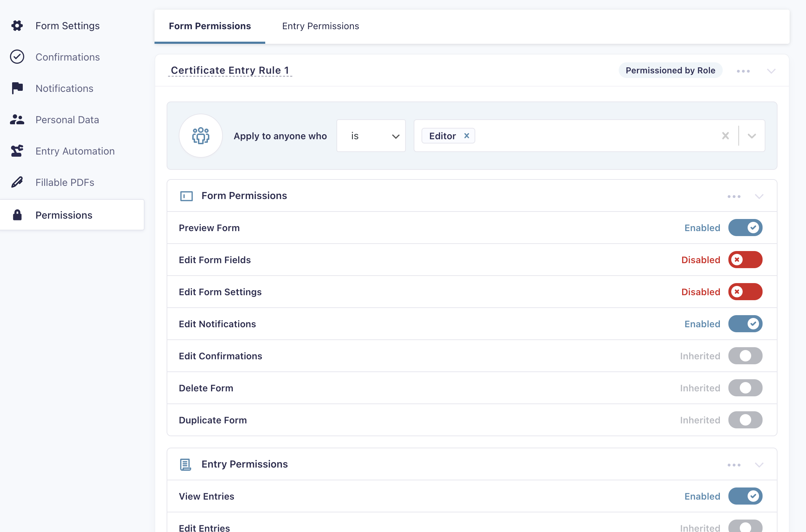Click the 'Apply to anyone who' label
This screenshot has width=806, height=532.
(280, 136)
